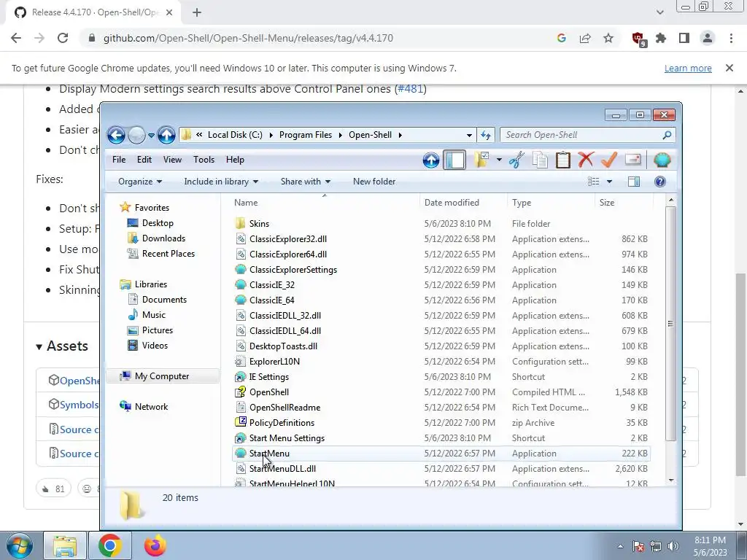The height and width of the screenshot is (560, 747).
Task: Toggle the preview pane button
Action: coord(634,182)
